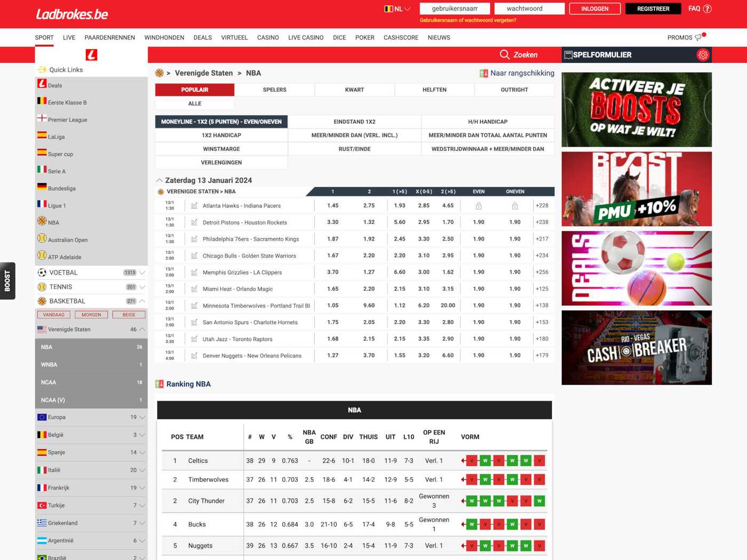Screen dimensions: 747x560
Task: Click the search magnifier icon
Action: [x=504, y=54]
